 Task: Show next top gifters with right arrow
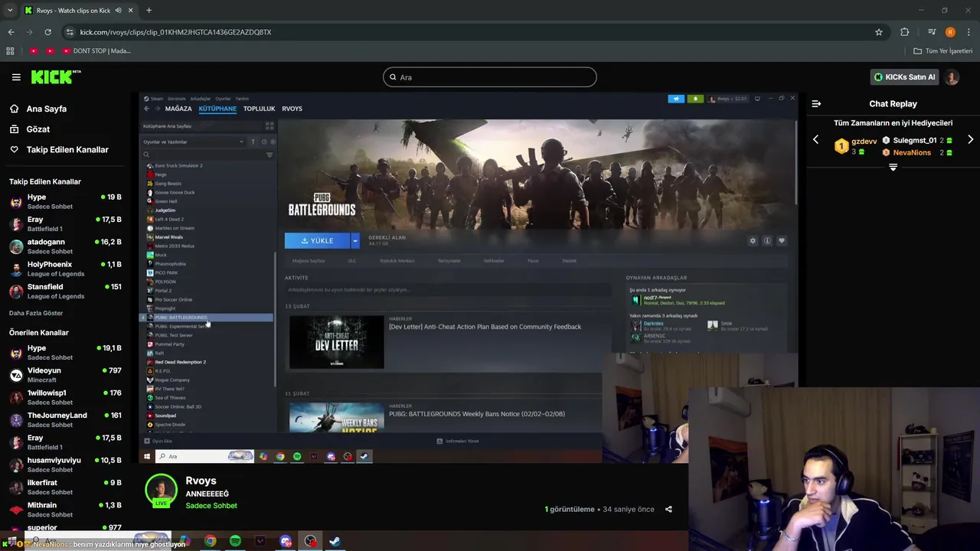tap(970, 140)
